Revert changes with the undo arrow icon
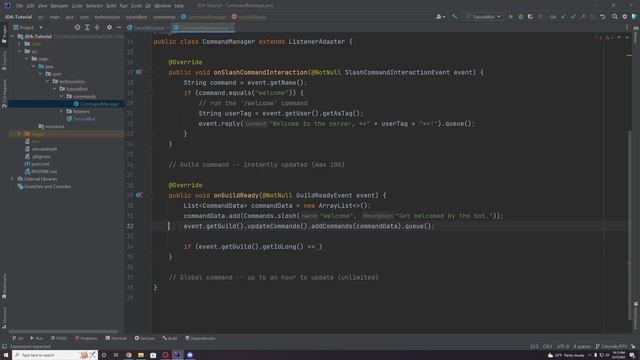This screenshot has height=360, width=640. pos(603,17)
